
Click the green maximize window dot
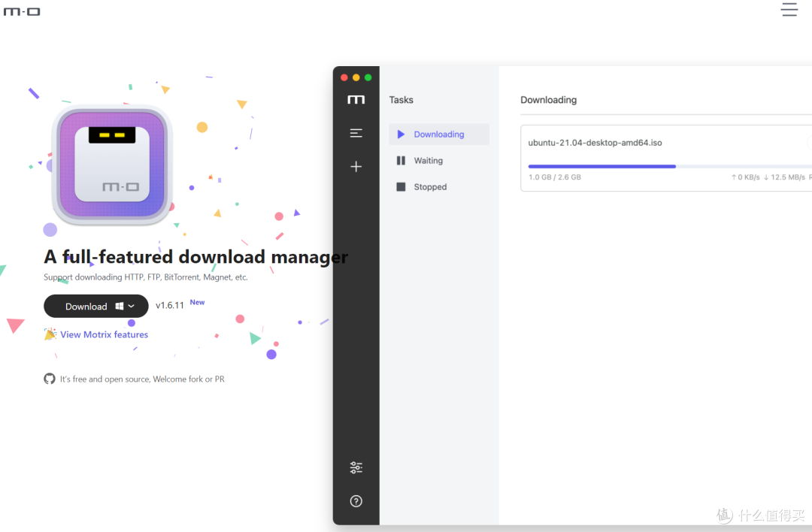(x=368, y=77)
